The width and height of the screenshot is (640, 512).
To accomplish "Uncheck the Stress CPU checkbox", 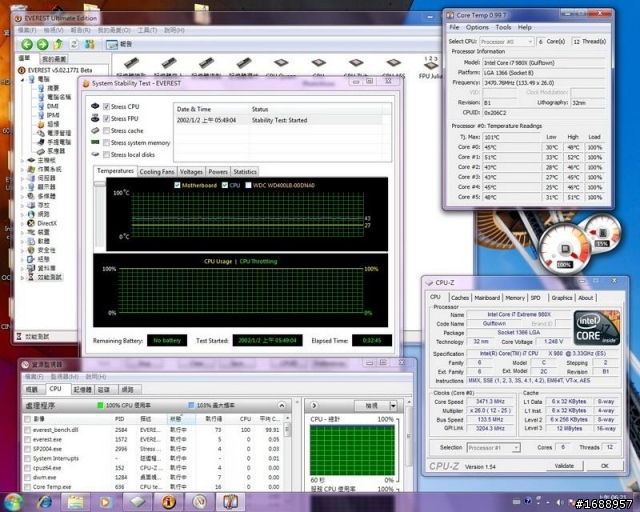I will (x=107, y=107).
